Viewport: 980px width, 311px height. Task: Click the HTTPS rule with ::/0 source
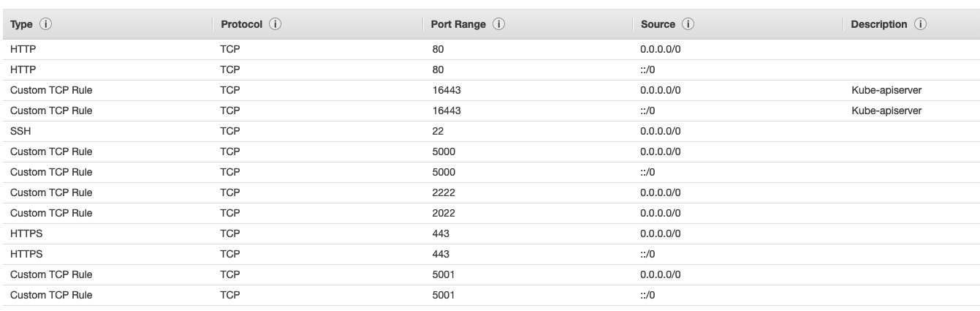647,254
